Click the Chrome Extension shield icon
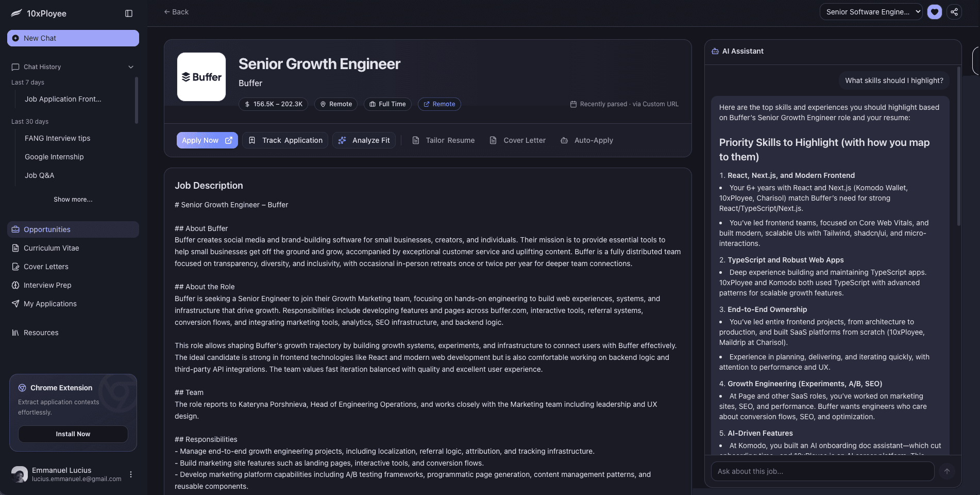Image resolution: width=980 pixels, height=495 pixels. point(22,388)
